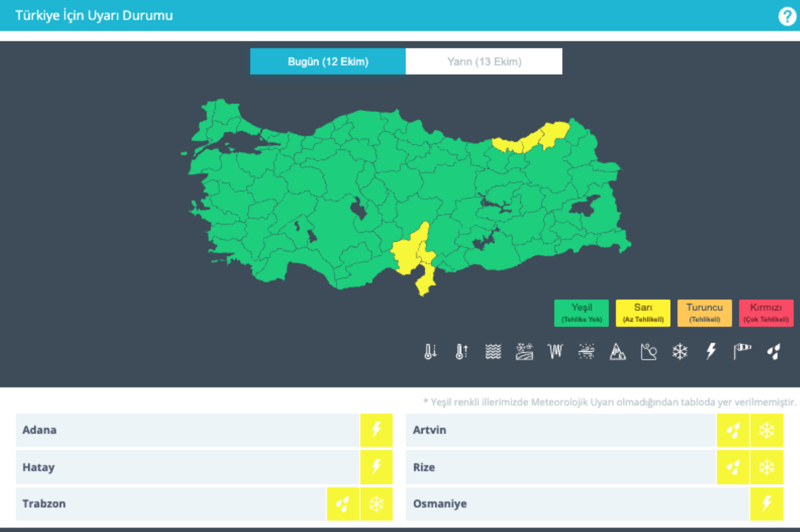This screenshot has height=532, width=800.
Task: Click the fog waves icon in legend row
Action: point(493,351)
